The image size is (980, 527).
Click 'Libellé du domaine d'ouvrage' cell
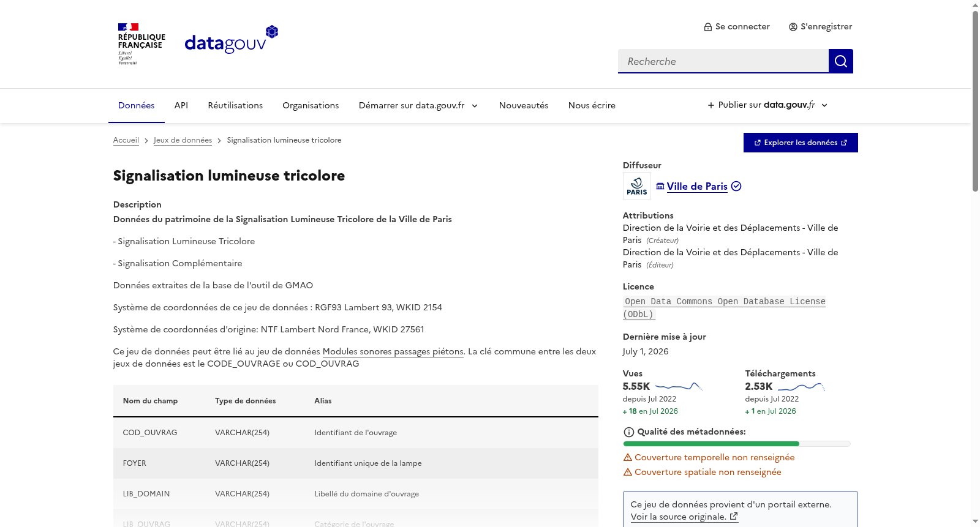coord(366,494)
